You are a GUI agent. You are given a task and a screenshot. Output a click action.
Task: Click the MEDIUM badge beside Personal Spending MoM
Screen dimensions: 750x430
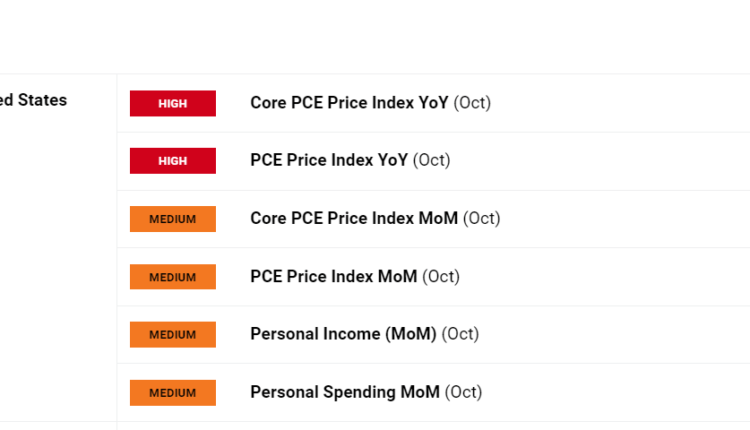(172, 393)
